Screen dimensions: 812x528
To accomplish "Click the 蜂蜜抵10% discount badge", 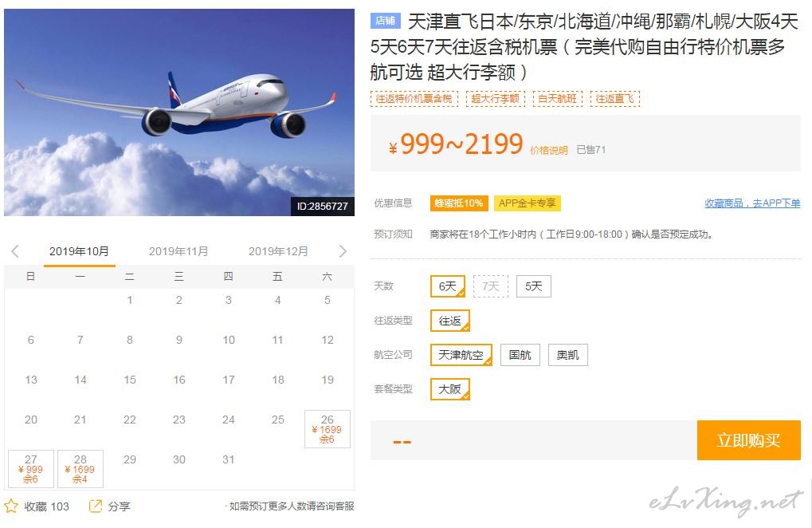I will [458, 203].
